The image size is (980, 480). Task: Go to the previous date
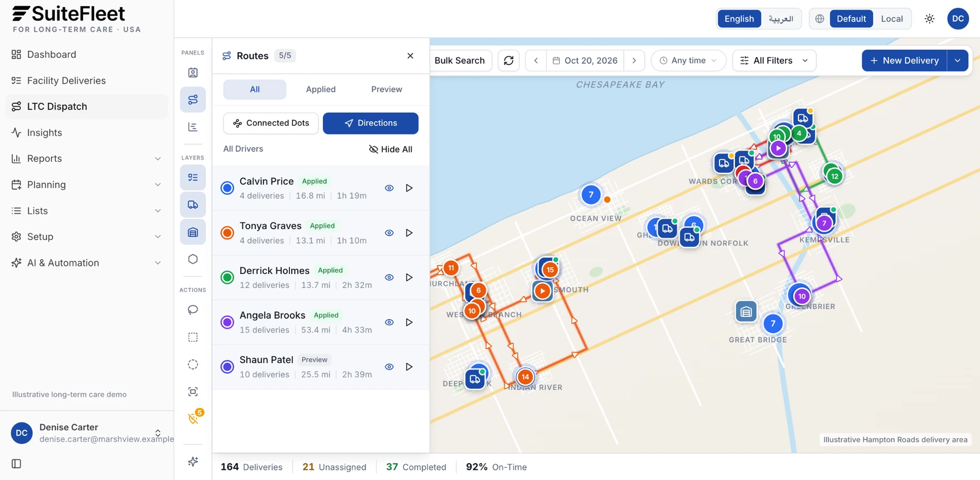[536, 61]
